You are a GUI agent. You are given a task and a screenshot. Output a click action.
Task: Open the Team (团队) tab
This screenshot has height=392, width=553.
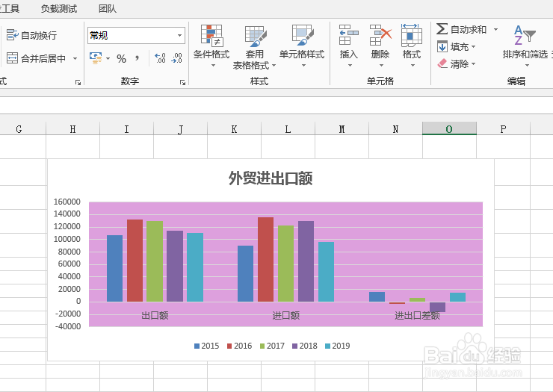coord(108,8)
